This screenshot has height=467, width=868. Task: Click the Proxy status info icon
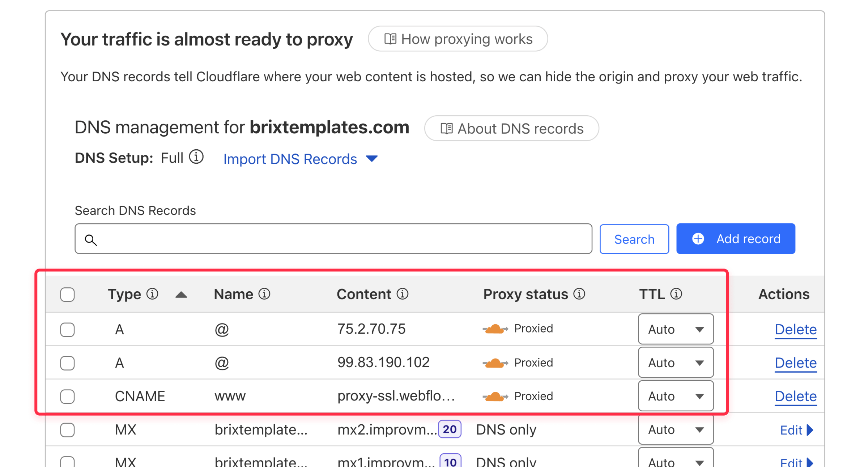(x=579, y=294)
